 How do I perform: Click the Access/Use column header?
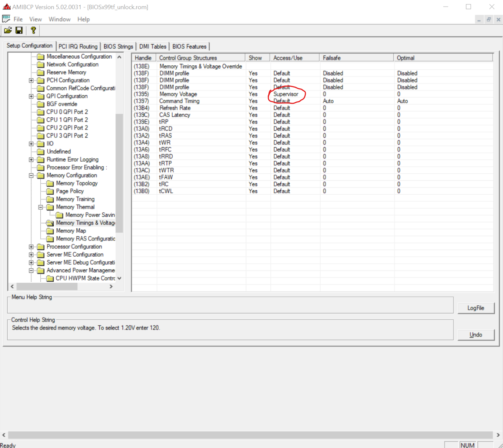(x=295, y=58)
